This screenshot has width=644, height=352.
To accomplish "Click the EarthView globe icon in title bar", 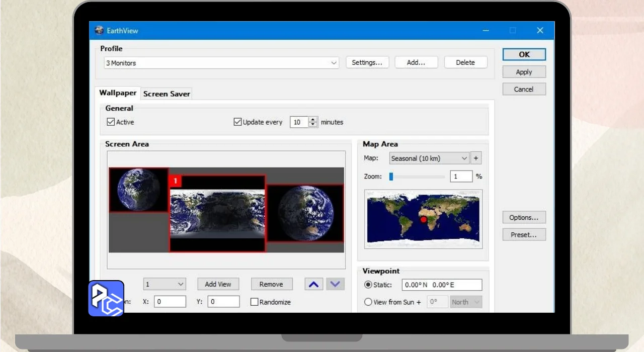I will click(x=99, y=31).
